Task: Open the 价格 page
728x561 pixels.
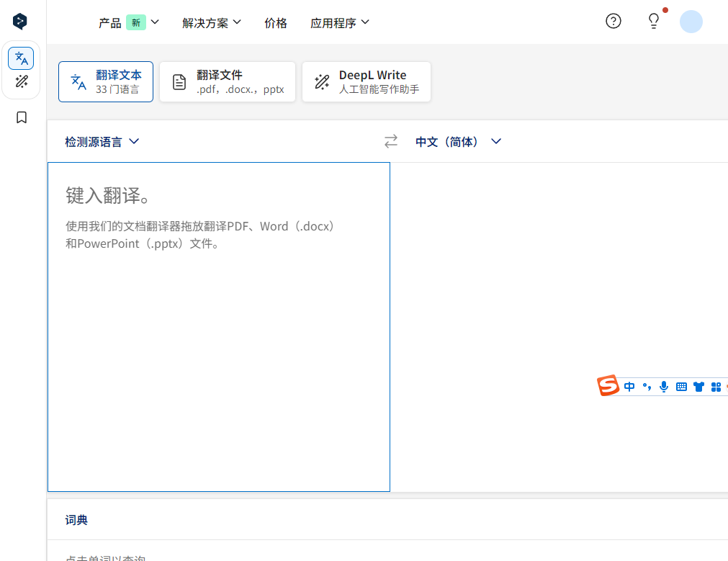Action: click(x=276, y=23)
